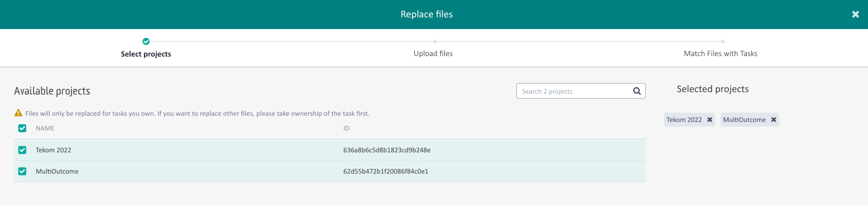This screenshot has width=868, height=205.
Task: Remove Tekom 2022 from selected projects
Action: 710,120
